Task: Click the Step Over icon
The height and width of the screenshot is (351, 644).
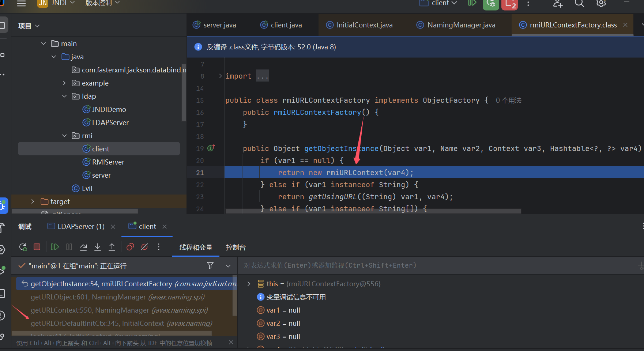Action: [x=83, y=247]
